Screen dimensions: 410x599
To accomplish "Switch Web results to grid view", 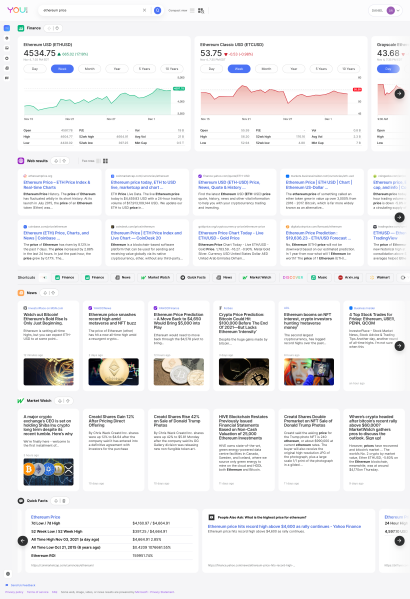I will coord(105,161).
